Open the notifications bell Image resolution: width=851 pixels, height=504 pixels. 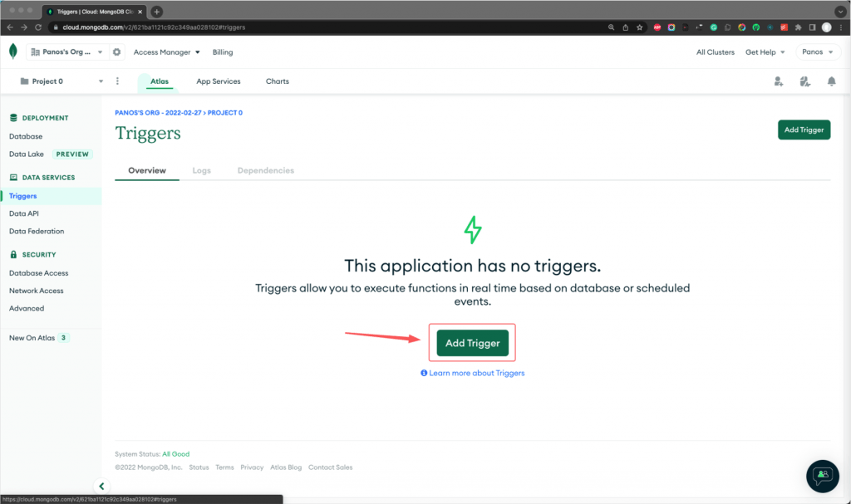point(831,81)
